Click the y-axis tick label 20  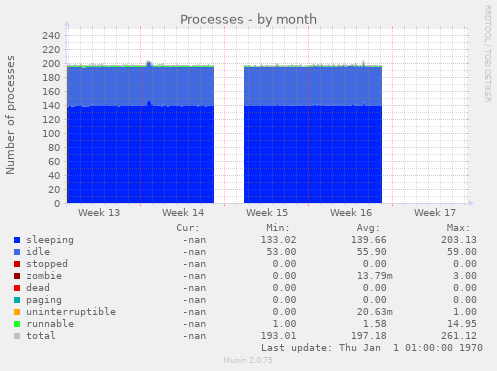[x=54, y=189]
